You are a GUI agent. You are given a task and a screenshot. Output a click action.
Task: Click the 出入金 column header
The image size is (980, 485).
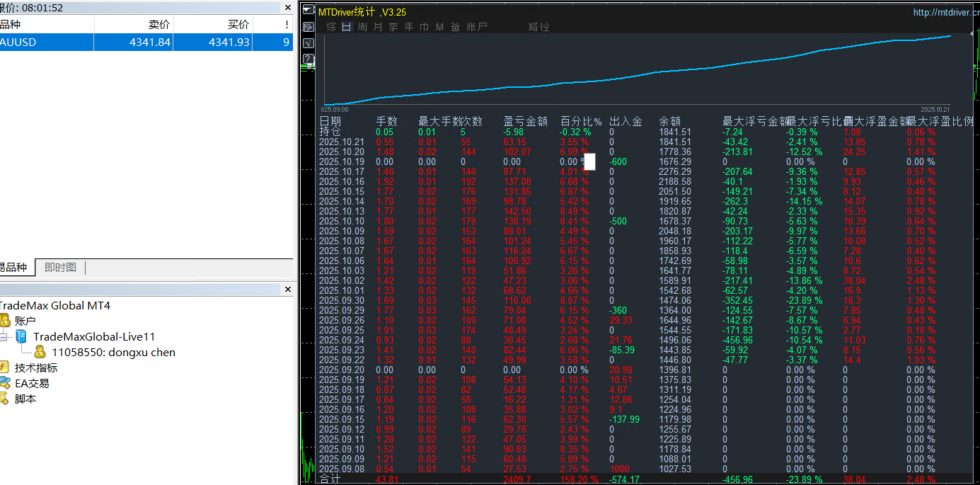[x=626, y=121]
